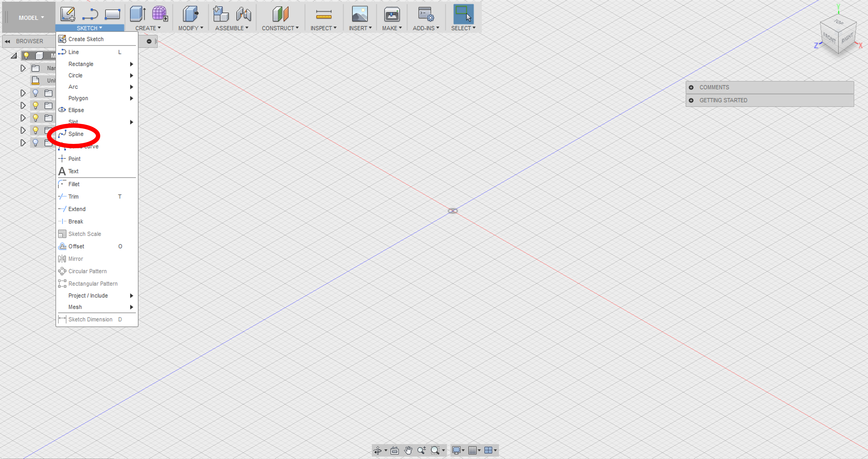
Task: Toggle Browser panel open
Action: [7, 41]
